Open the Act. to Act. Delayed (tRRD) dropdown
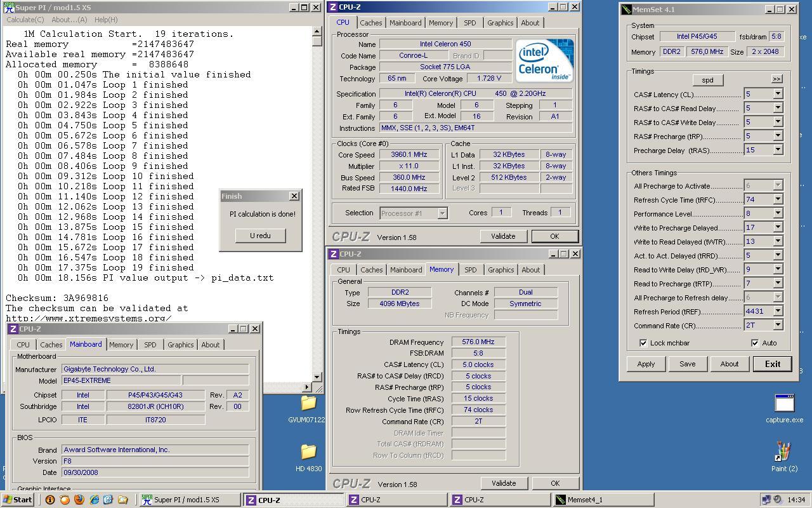This screenshot has height=508, width=812. [778, 255]
